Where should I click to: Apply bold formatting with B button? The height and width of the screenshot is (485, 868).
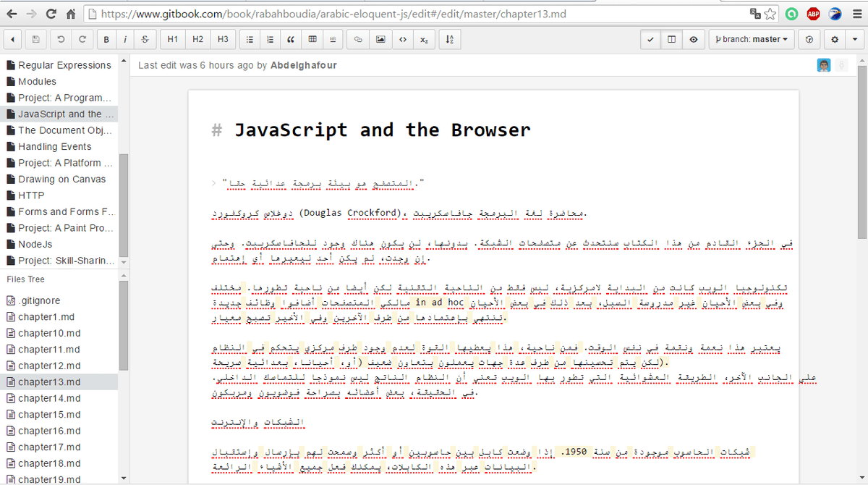point(106,39)
